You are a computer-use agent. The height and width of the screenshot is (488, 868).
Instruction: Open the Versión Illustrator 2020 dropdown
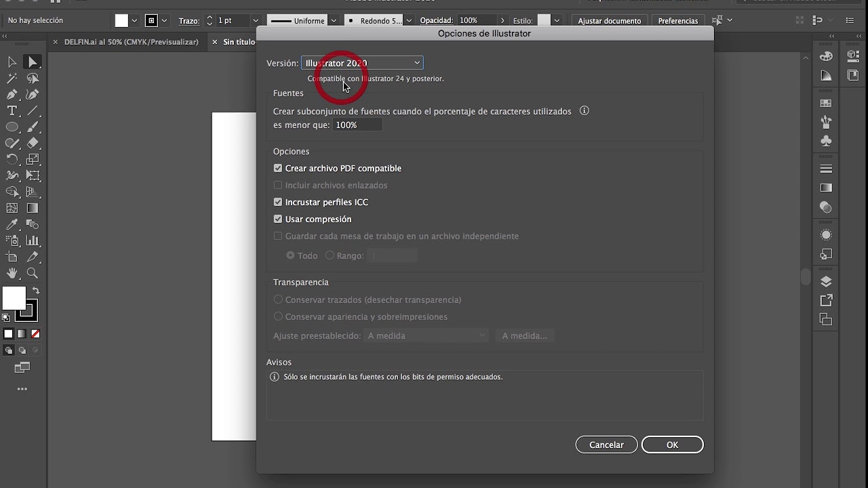point(362,63)
